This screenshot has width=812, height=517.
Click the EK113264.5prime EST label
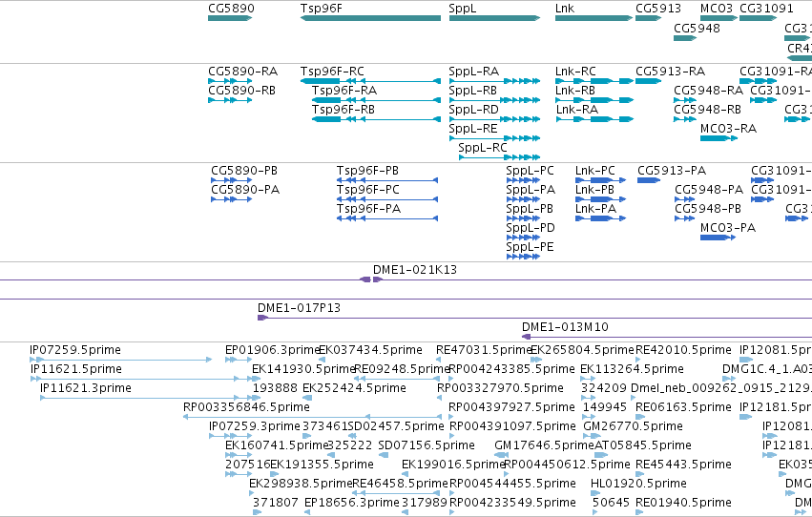click(x=632, y=369)
